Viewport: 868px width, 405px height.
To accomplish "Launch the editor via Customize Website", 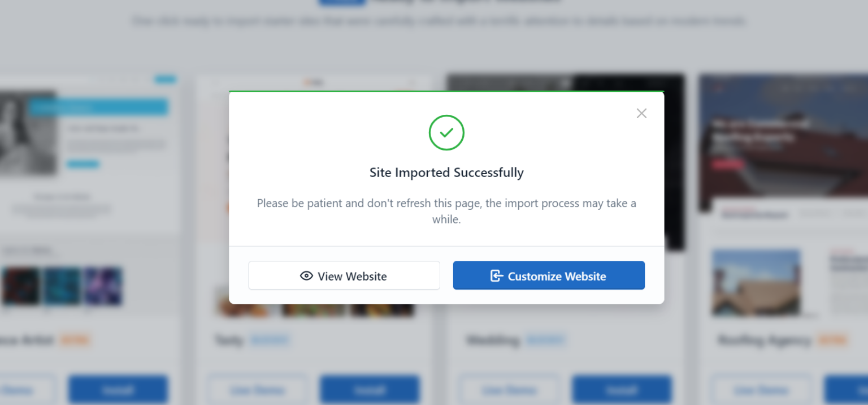I will tap(548, 275).
